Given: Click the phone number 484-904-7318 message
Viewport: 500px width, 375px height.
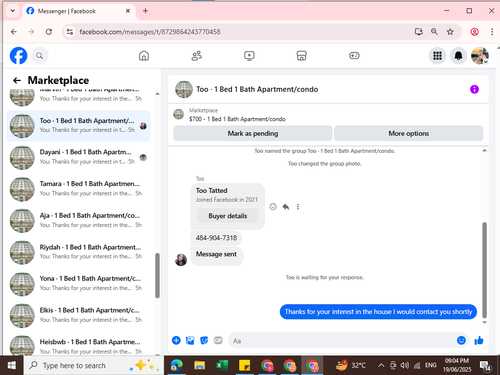Looking at the screenshot, I should pos(216,238).
